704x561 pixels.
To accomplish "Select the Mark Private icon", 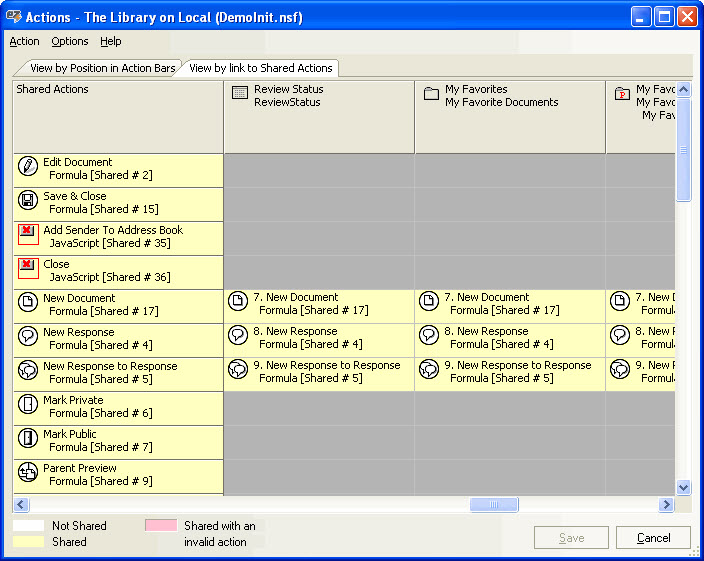I will (x=28, y=405).
